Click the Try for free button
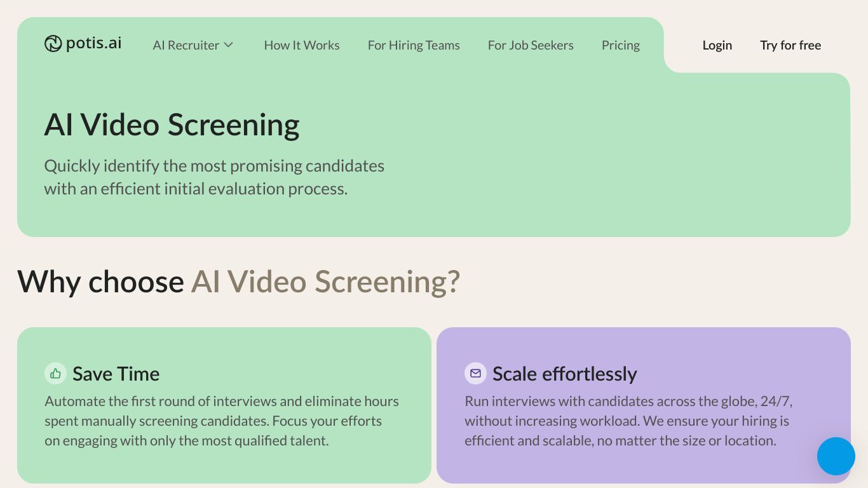 tap(790, 45)
